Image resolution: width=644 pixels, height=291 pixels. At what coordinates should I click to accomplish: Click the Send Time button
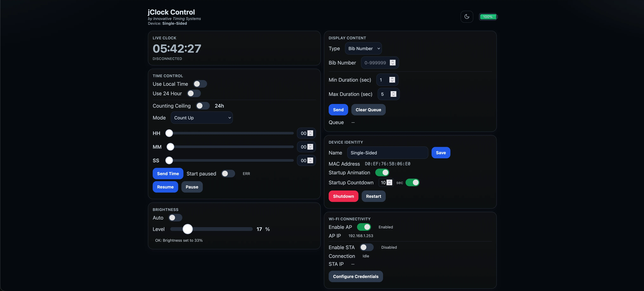[x=168, y=174]
